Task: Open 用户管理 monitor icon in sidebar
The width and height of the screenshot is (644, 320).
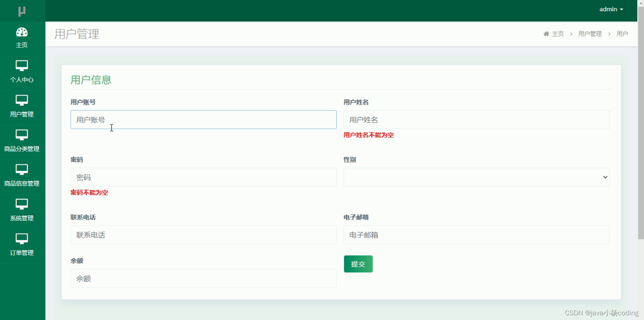Action: click(22, 101)
